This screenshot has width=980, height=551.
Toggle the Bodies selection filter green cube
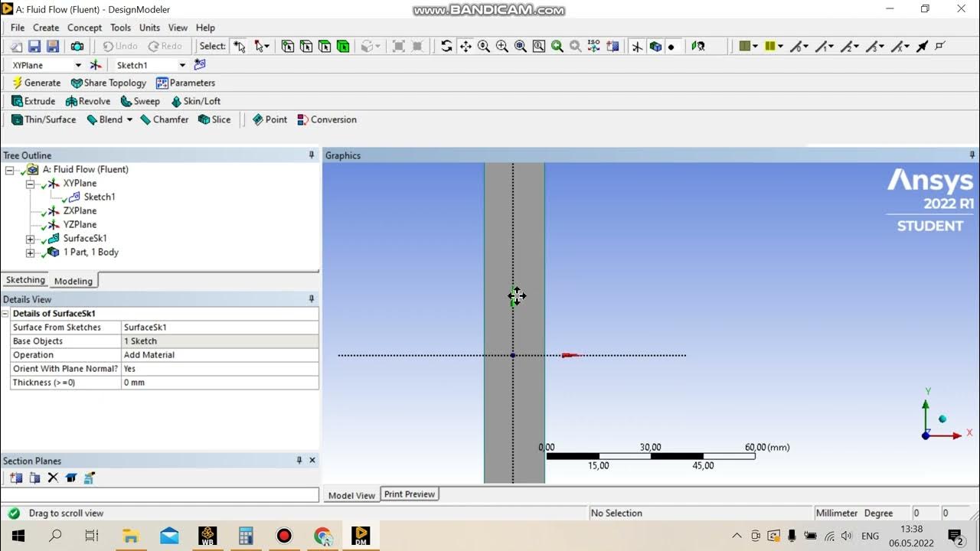click(343, 47)
